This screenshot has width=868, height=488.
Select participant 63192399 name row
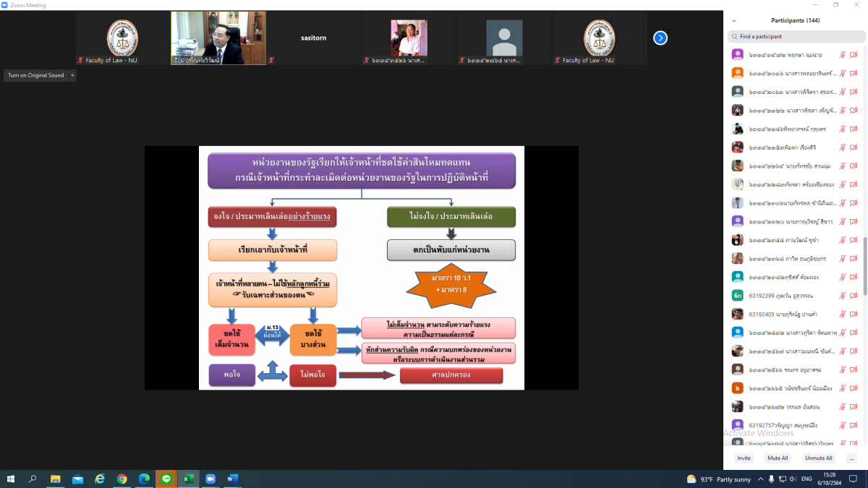click(794, 295)
